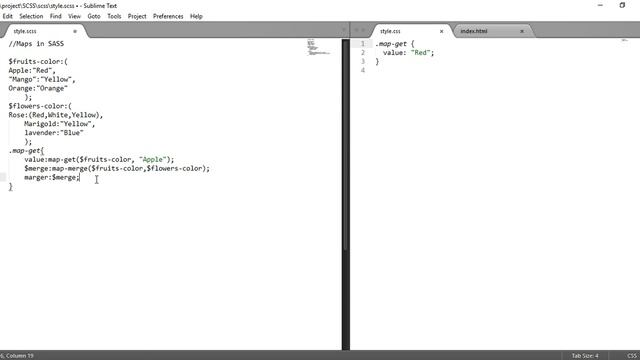Screen dimensions: 640x360
Task: Click the minimap of style.css pane
Action: coord(624,40)
